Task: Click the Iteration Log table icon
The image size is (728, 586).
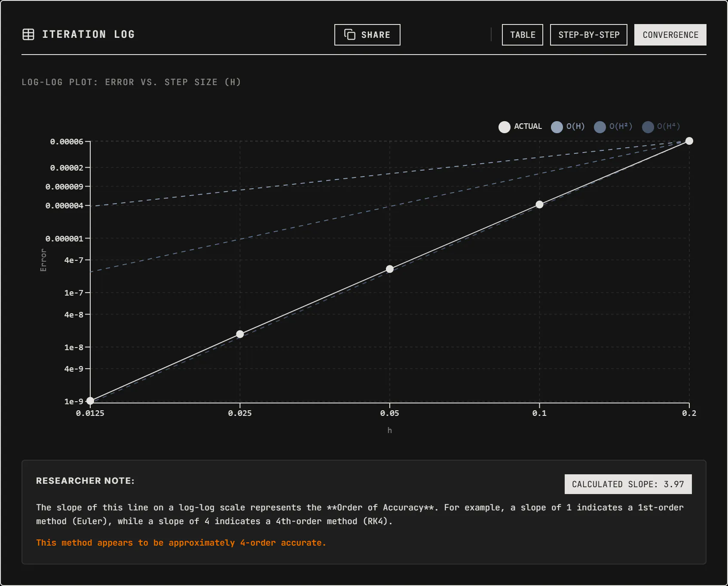Action: (x=28, y=34)
